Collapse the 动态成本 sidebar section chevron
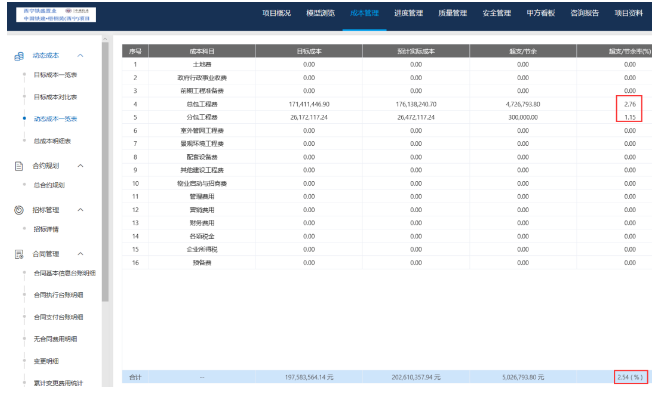The width and height of the screenshot is (666, 397). tap(80, 56)
